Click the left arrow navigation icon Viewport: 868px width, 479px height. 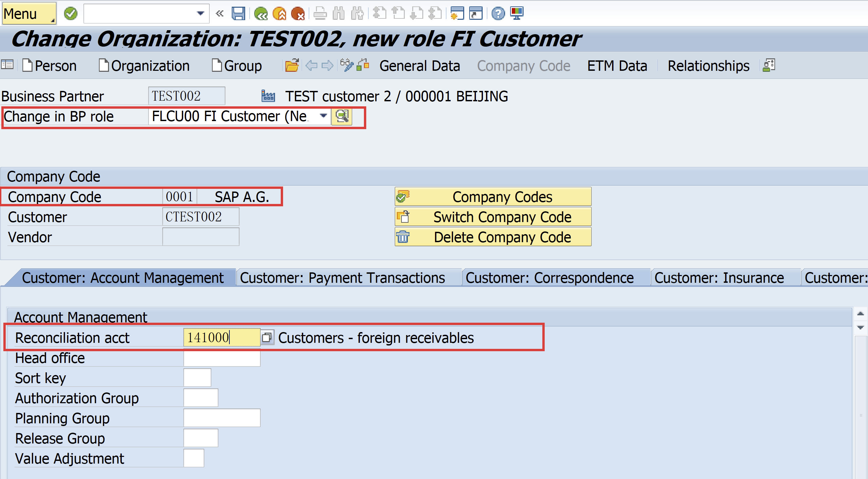311,65
